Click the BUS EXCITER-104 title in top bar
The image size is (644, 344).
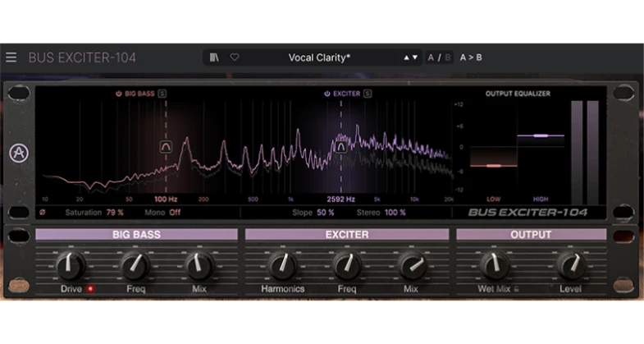tap(82, 57)
